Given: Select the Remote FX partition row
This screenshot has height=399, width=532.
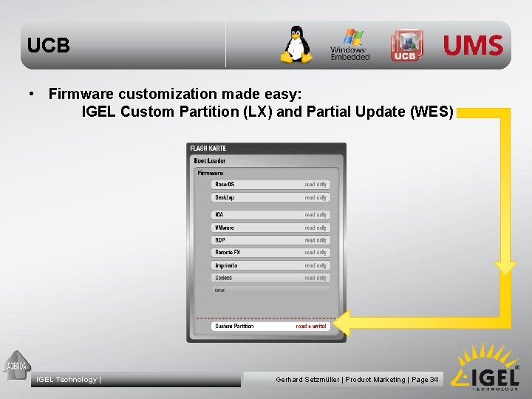Looking at the screenshot, I should click(x=270, y=253).
